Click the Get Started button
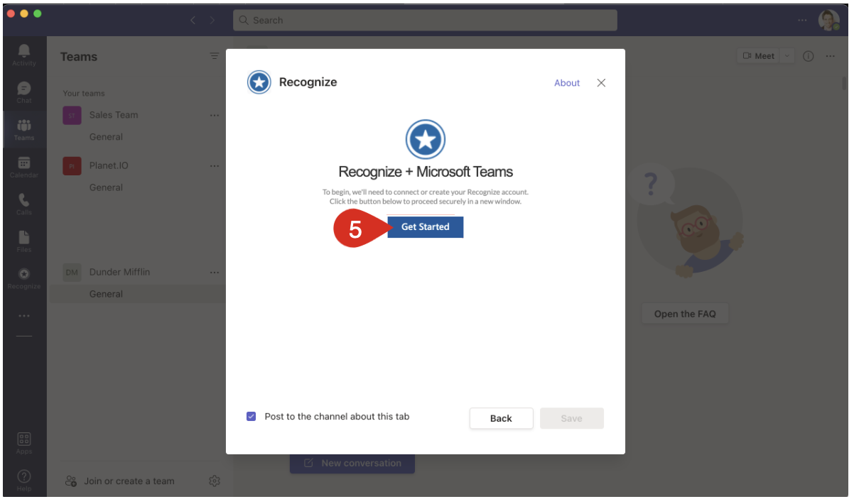854x504 pixels. pos(425,227)
